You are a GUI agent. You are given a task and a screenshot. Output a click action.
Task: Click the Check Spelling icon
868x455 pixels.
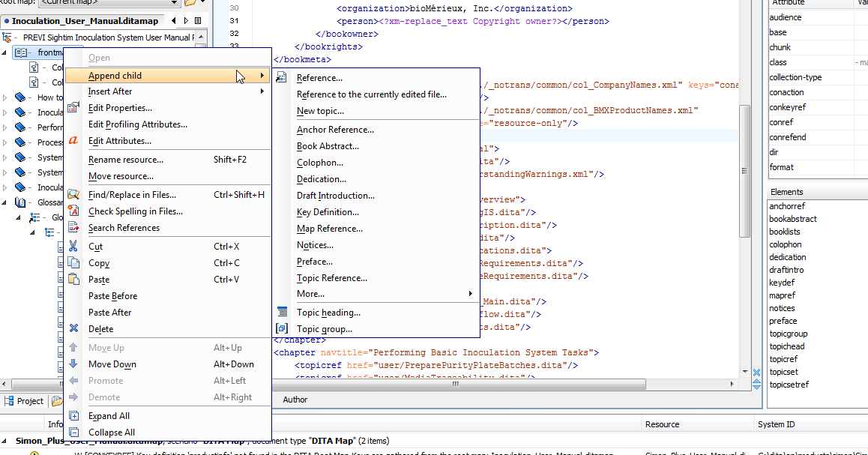73,211
